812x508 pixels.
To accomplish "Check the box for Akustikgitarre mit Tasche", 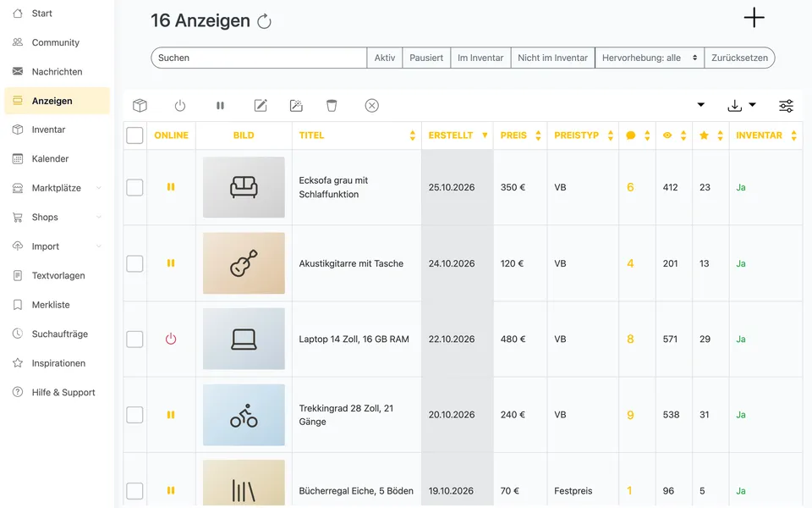I will (134, 263).
